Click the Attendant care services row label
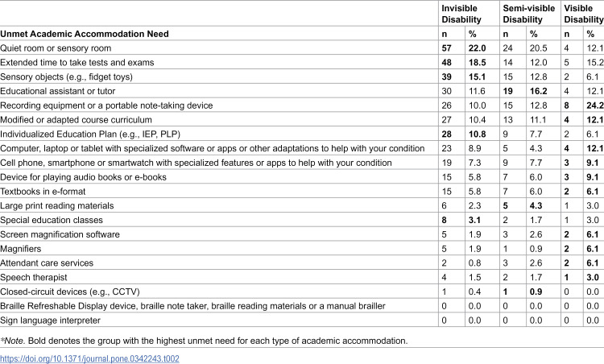This screenshot has width=604, height=364. 47,263
